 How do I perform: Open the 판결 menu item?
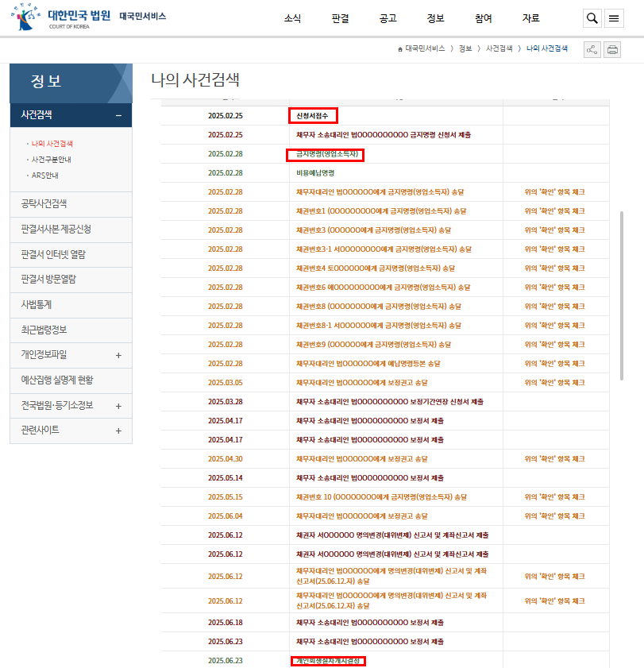coord(340,18)
